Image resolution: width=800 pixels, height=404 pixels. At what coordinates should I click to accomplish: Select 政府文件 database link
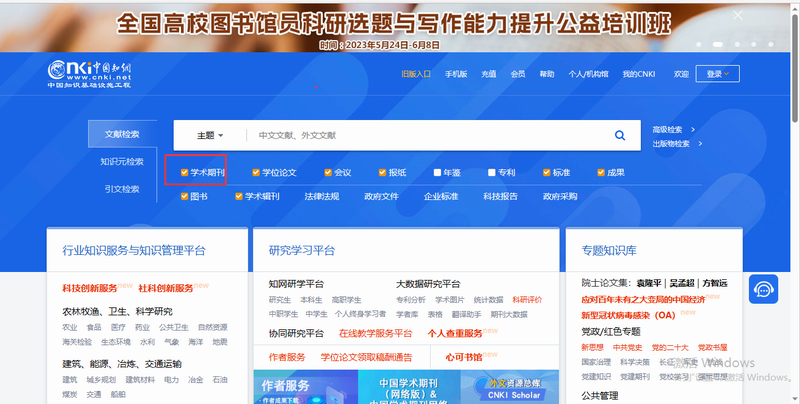click(x=381, y=196)
